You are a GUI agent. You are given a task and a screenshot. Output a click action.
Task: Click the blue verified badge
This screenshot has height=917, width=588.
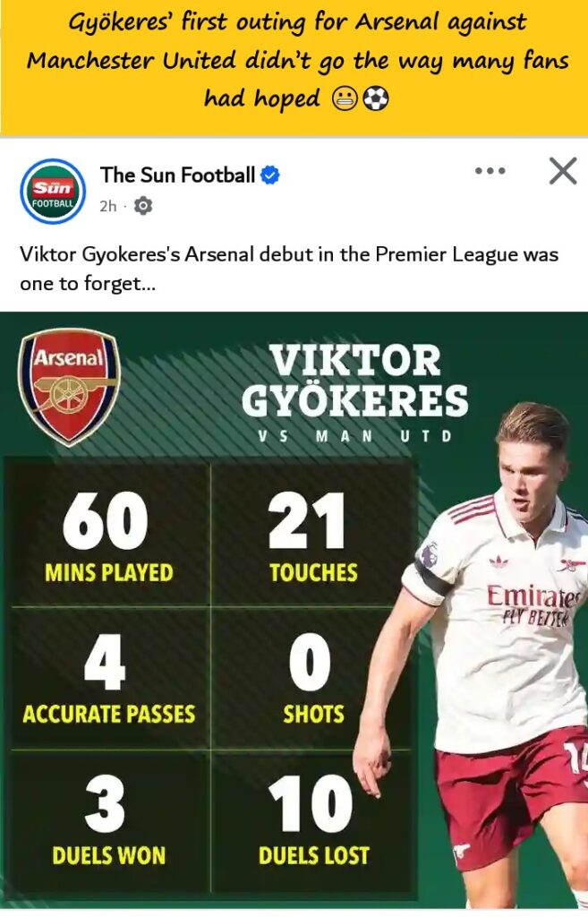(x=270, y=176)
